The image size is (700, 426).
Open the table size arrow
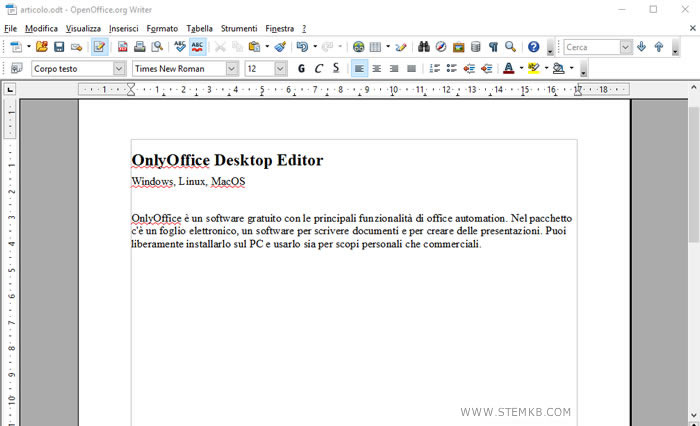(388, 46)
